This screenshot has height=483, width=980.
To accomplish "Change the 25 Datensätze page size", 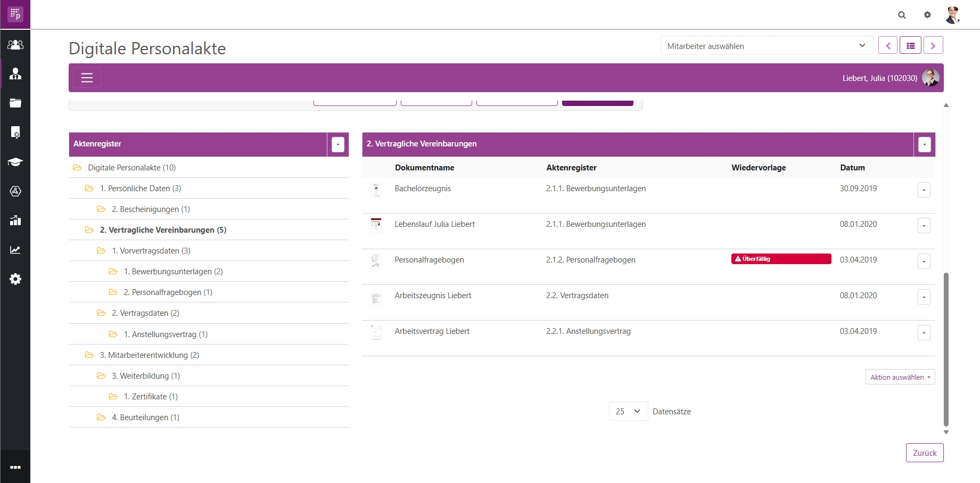I will pyautogui.click(x=628, y=411).
